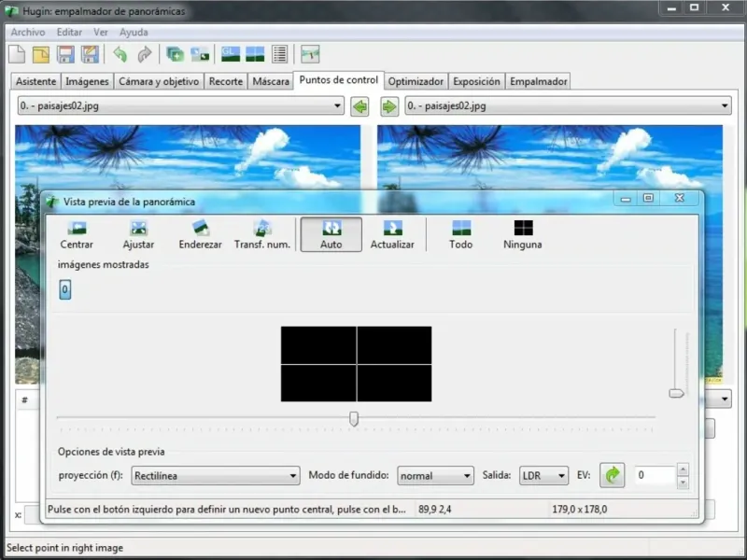Image resolution: width=747 pixels, height=560 pixels.
Task: Click the save project as icon
Action: tap(90, 54)
